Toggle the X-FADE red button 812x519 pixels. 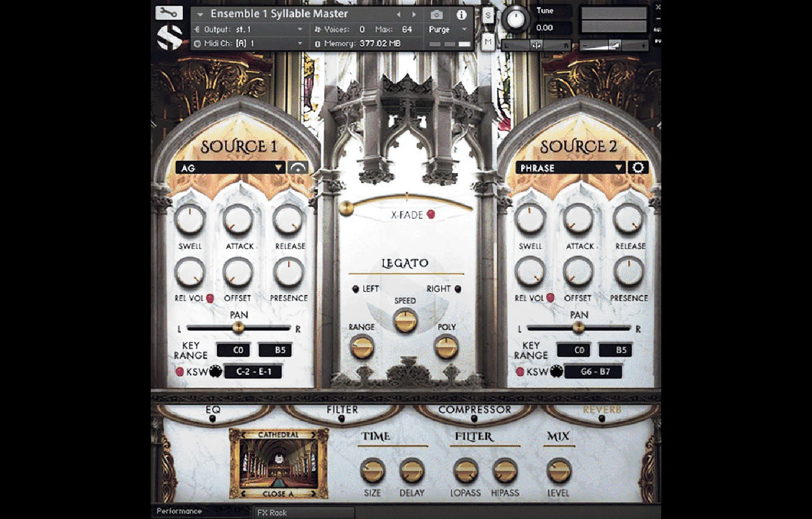coord(431,214)
